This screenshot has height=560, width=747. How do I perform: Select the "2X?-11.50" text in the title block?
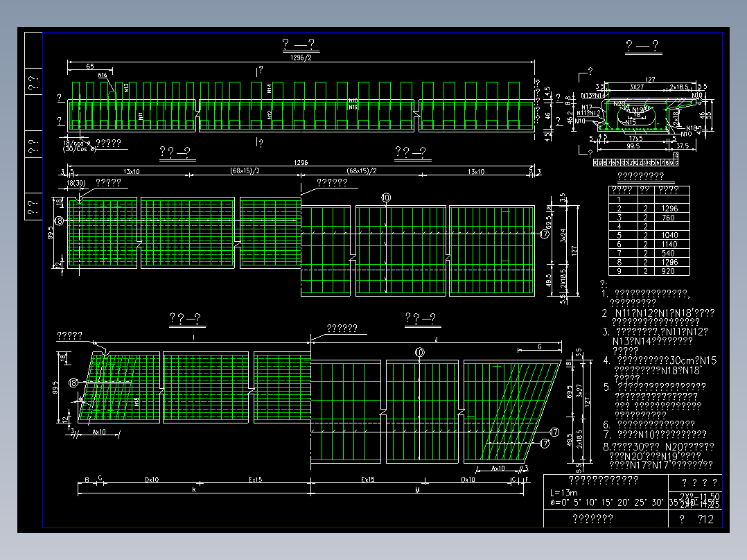pos(700,496)
